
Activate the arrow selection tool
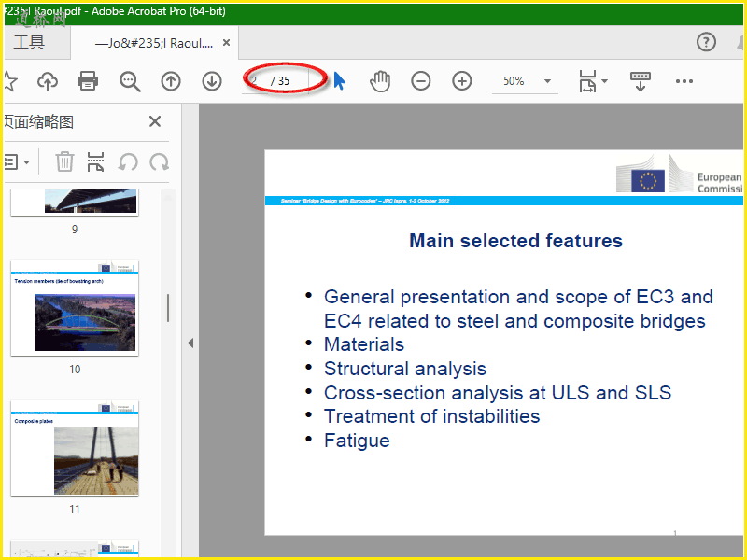pos(339,81)
